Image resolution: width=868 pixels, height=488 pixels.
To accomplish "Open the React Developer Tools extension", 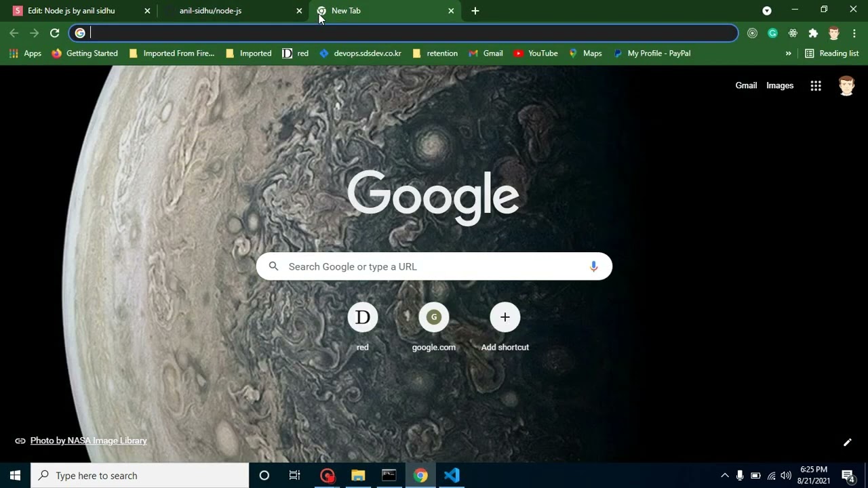I will click(x=793, y=33).
